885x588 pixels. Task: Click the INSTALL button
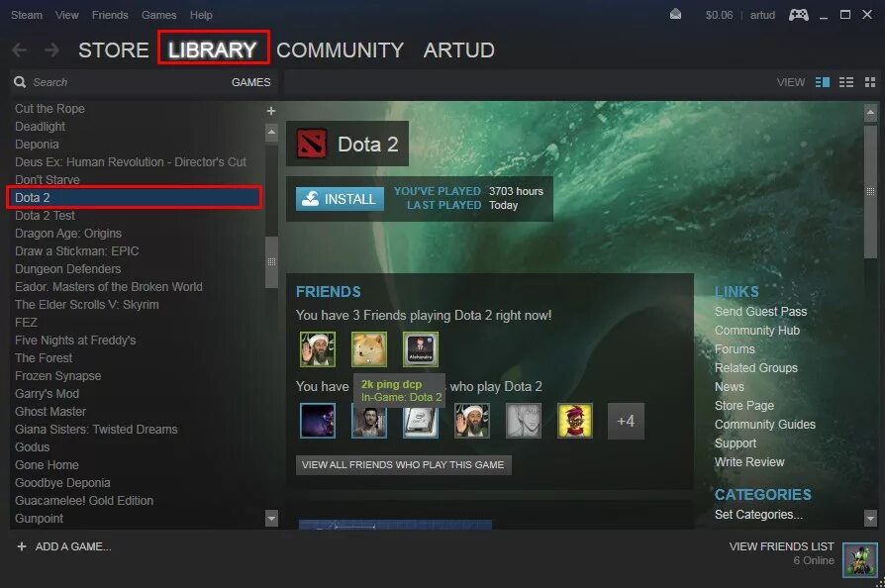pos(340,199)
